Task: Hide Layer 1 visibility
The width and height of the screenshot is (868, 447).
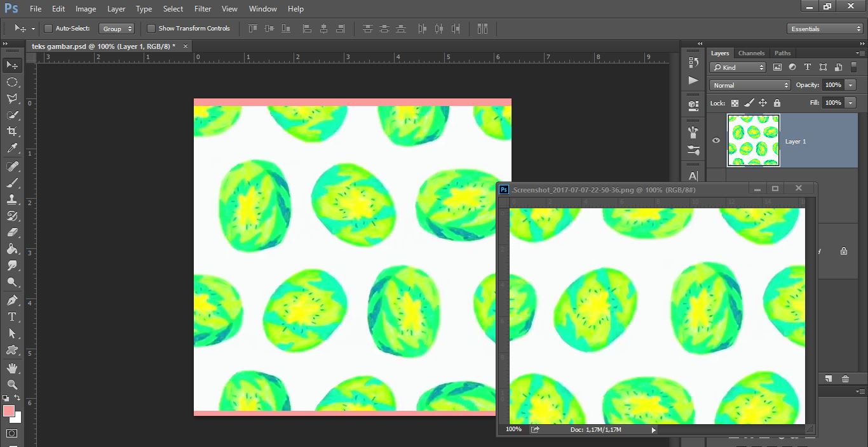Action: click(715, 140)
